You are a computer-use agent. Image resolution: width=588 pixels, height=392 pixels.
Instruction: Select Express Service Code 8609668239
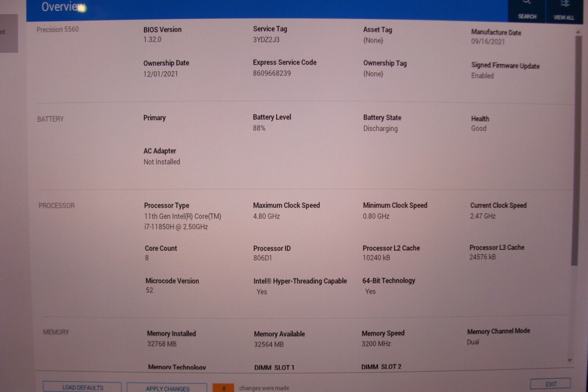tap(272, 73)
